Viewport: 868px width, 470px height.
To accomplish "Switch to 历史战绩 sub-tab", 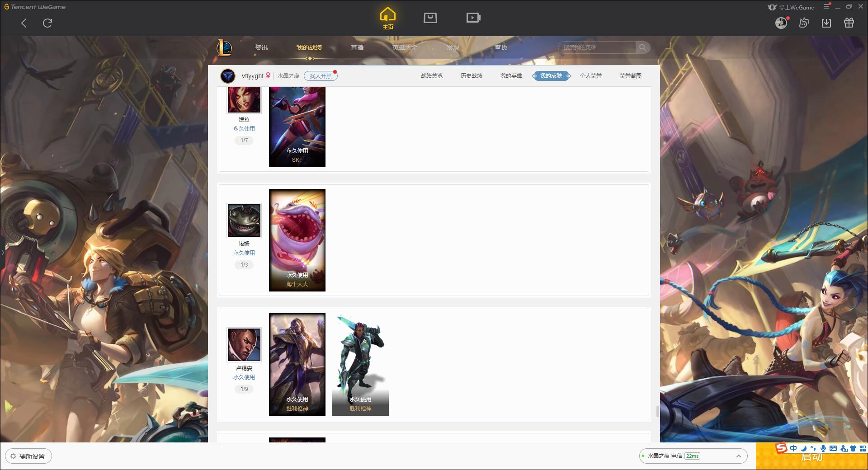I will pos(472,76).
